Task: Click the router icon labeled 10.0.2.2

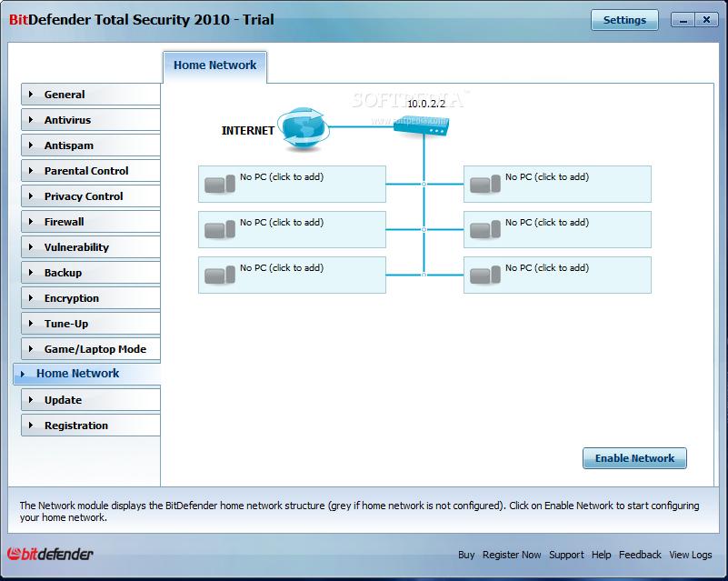Action: pos(422,128)
